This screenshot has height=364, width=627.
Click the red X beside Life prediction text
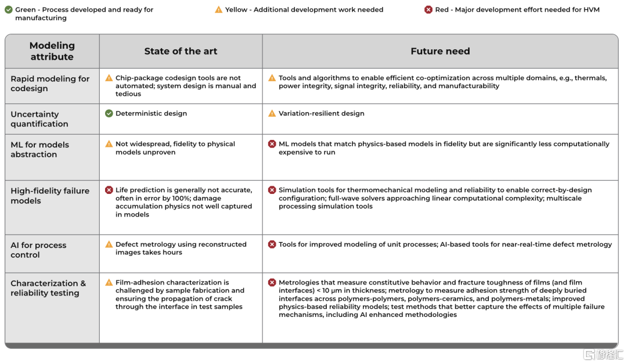tap(109, 190)
